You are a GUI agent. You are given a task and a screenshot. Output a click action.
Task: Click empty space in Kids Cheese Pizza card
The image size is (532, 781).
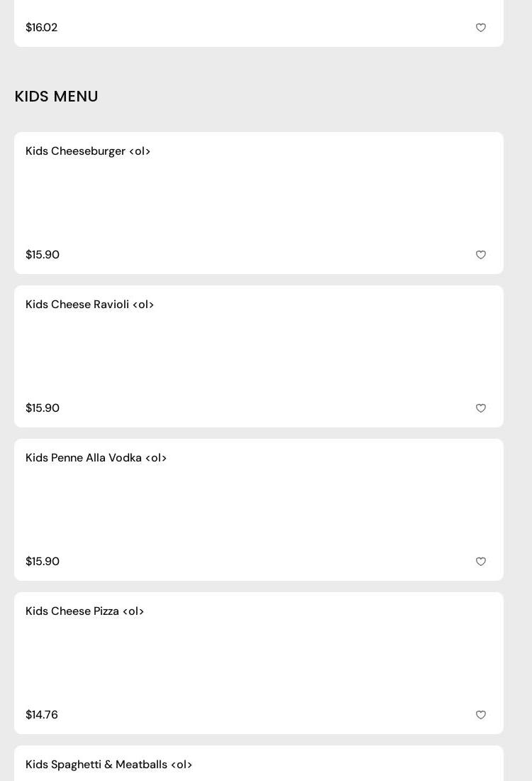[259, 663]
